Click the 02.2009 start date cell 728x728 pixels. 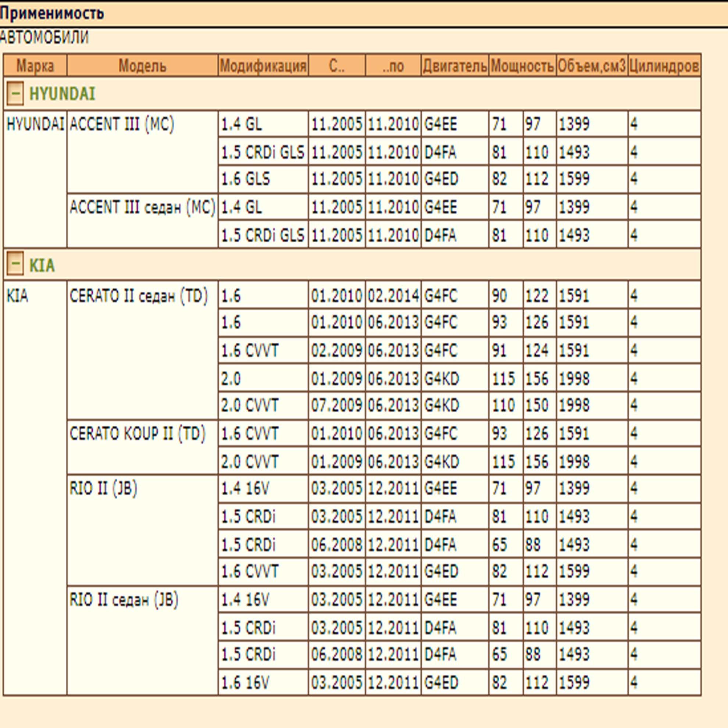pyautogui.click(x=336, y=350)
